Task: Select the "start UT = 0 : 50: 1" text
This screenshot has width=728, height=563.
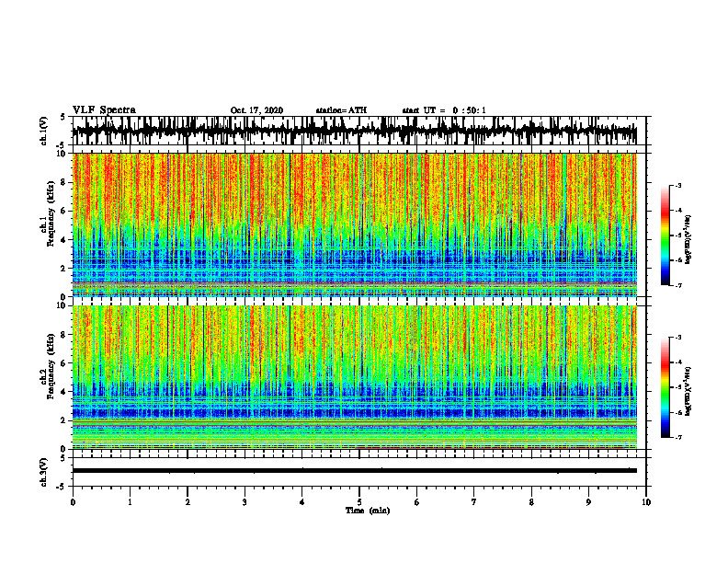Action: pos(444,110)
